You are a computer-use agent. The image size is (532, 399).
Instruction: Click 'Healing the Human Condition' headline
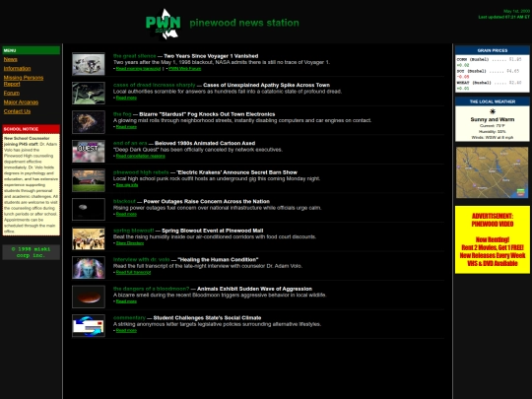click(x=218, y=259)
